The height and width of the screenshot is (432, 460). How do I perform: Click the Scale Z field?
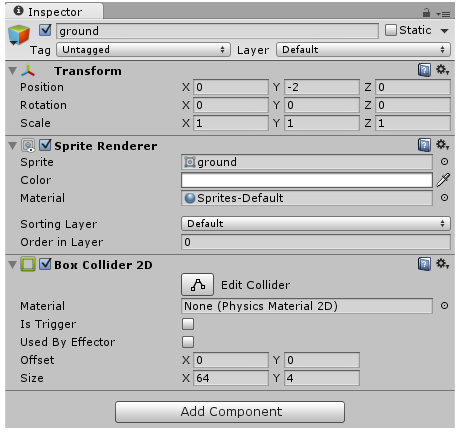pos(413,123)
